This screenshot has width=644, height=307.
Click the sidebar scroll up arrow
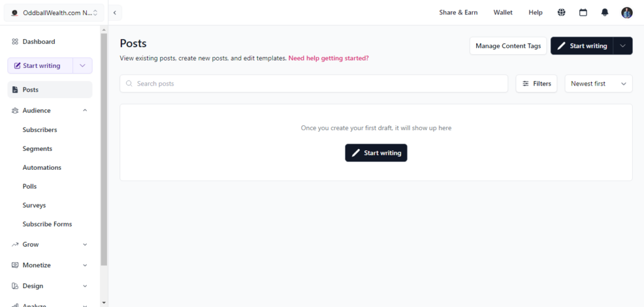coord(104,30)
